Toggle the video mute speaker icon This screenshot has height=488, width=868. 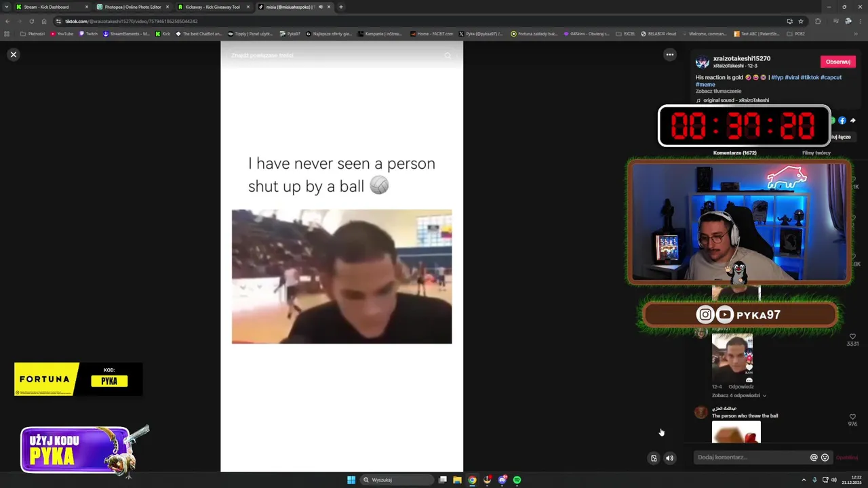(x=669, y=458)
